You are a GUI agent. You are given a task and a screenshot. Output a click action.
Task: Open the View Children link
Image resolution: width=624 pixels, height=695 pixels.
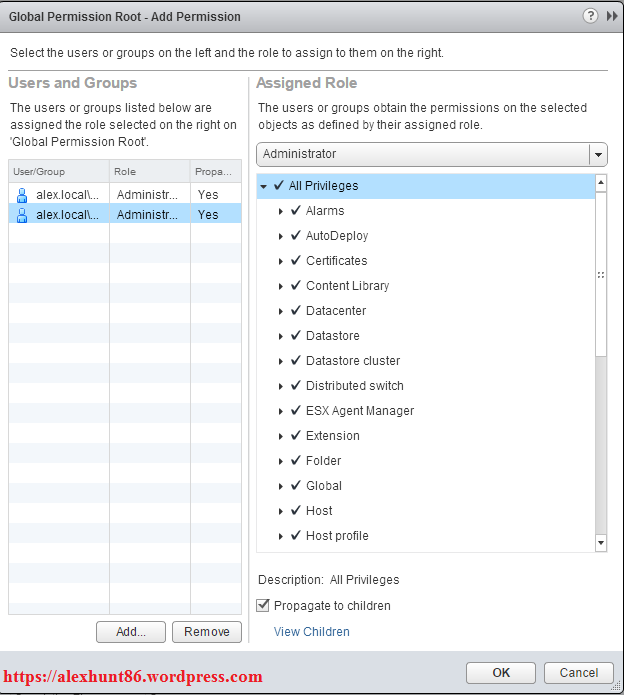312,632
